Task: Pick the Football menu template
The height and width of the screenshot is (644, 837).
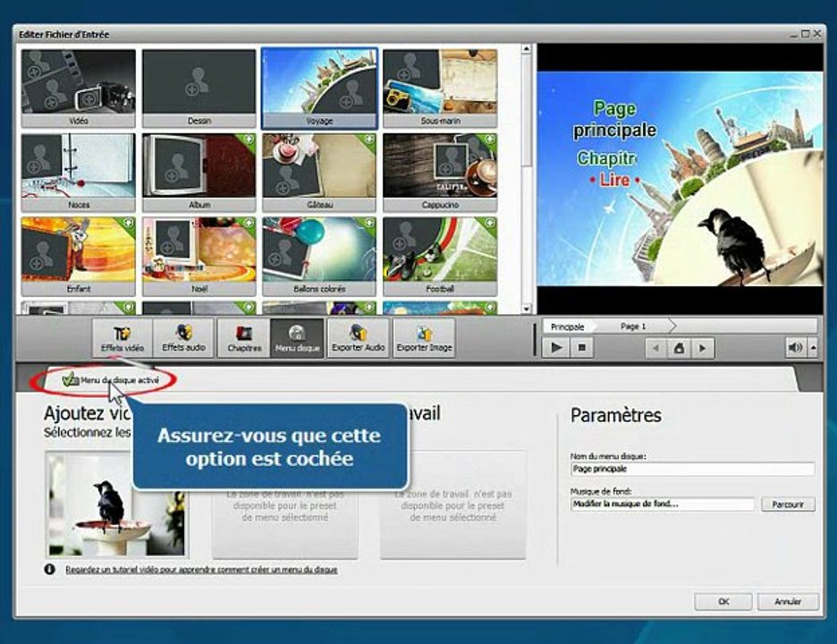Action: click(x=440, y=256)
